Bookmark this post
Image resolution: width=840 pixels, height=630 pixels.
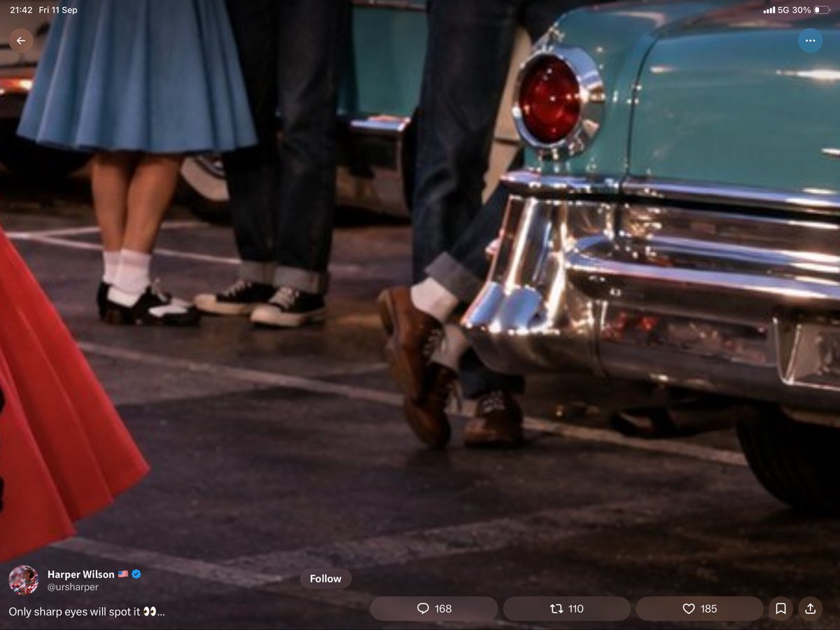click(x=781, y=609)
